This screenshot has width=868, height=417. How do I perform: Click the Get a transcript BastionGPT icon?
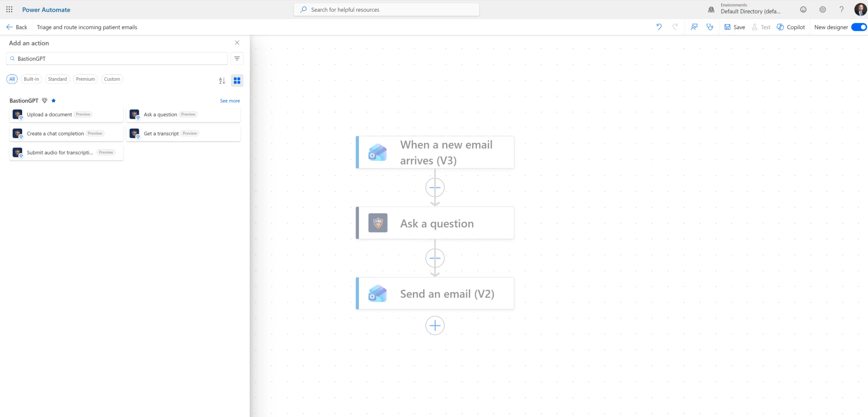click(135, 133)
